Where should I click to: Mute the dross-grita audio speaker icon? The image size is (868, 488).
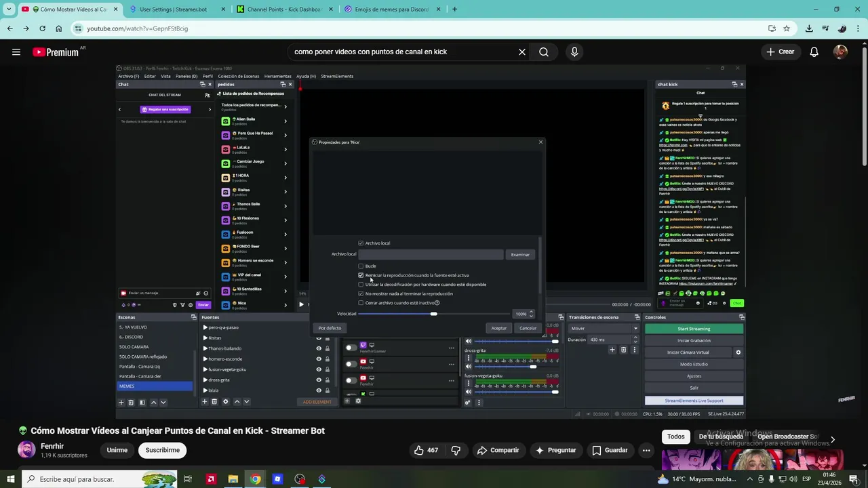[x=468, y=366]
